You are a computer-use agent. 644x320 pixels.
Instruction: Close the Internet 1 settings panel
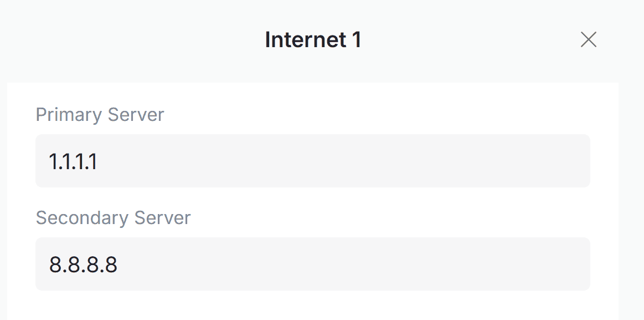click(x=589, y=39)
